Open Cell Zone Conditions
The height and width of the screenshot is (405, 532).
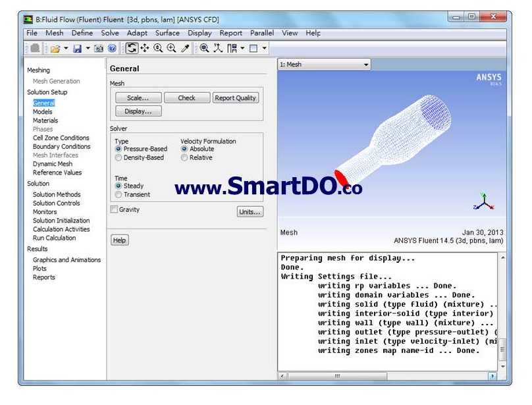pos(61,138)
